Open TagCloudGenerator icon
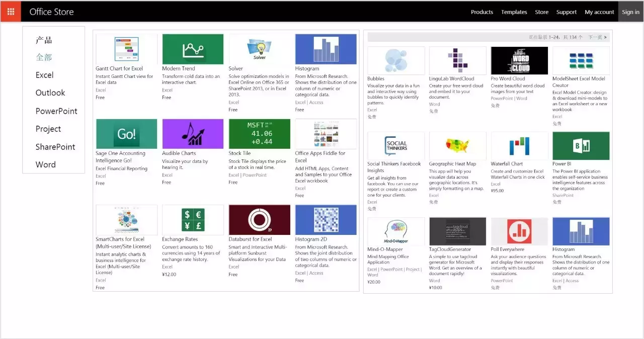The height and width of the screenshot is (339, 644). (458, 231)
